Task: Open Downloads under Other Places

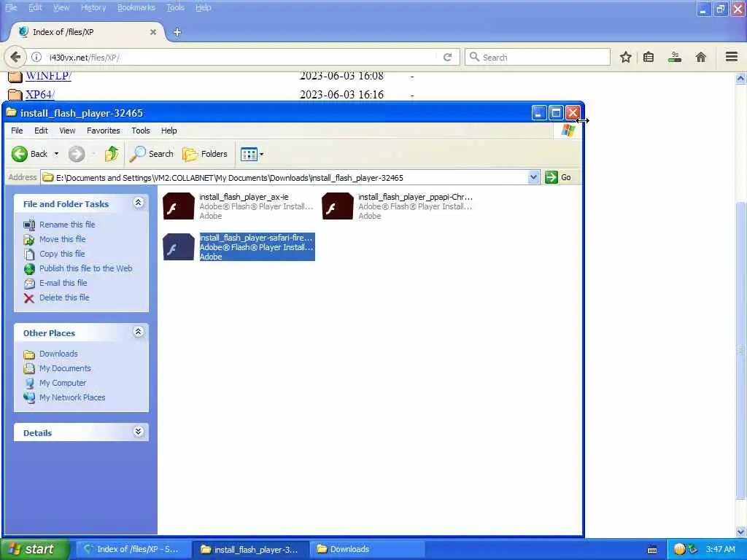Action: (x=58, y=354)
